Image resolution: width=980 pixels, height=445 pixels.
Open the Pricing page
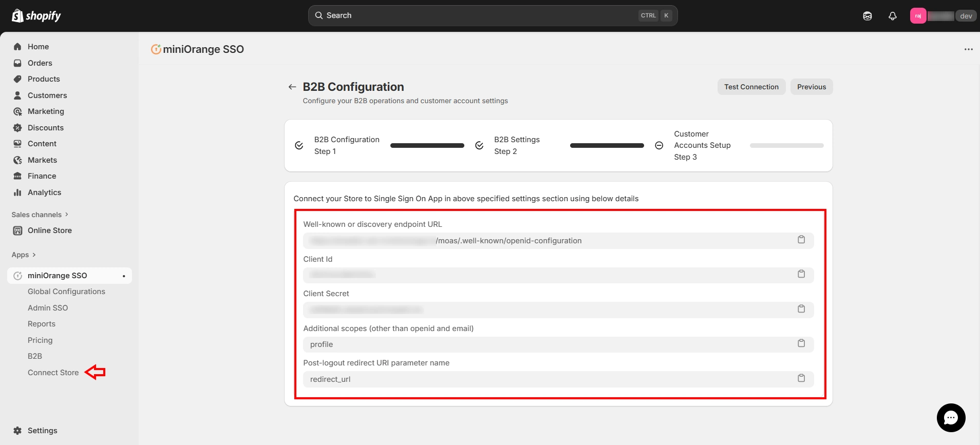pos(40,340)
